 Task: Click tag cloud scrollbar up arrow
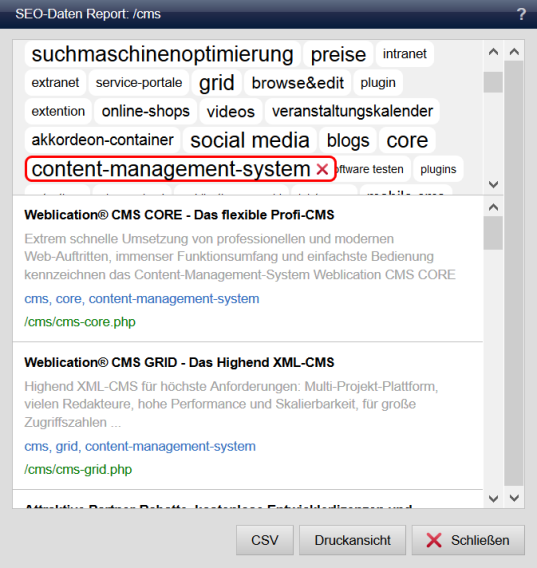pos(493,52)
